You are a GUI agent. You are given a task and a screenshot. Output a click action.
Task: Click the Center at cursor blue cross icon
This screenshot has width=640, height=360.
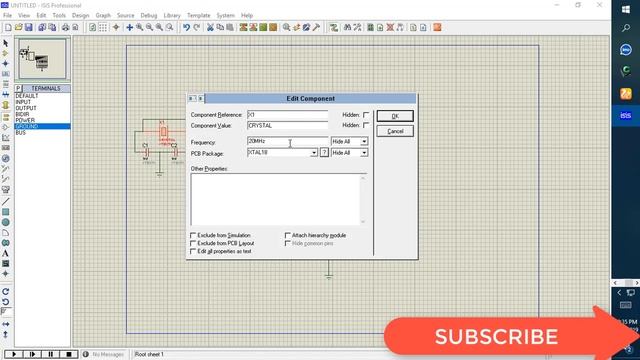coord(129,27)
